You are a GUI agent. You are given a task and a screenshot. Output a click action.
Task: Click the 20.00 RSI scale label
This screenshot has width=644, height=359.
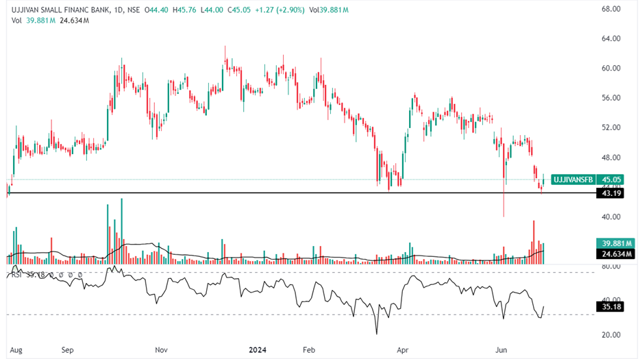(610, 335)
